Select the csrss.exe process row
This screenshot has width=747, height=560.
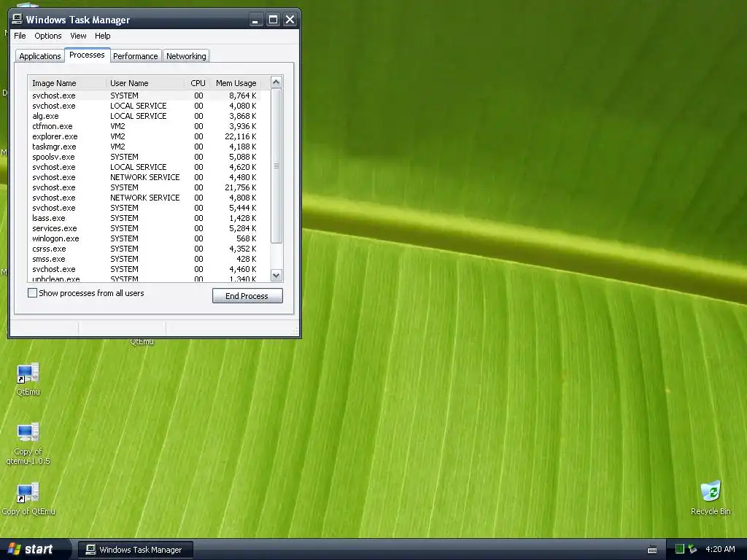pos(144,249)
